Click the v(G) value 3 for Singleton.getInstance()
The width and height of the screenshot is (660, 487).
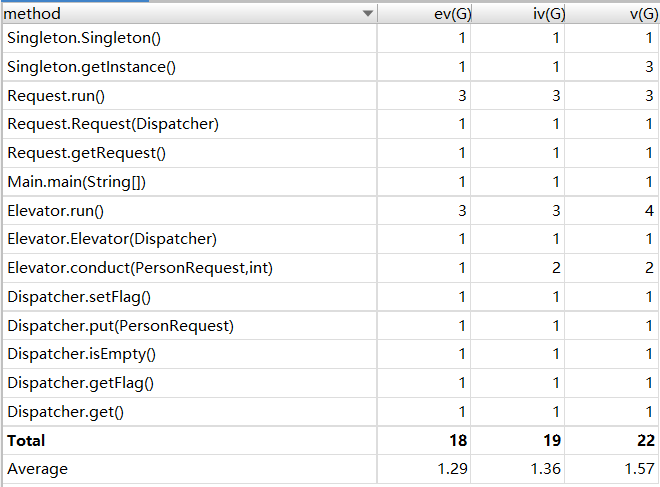[649, 67]
